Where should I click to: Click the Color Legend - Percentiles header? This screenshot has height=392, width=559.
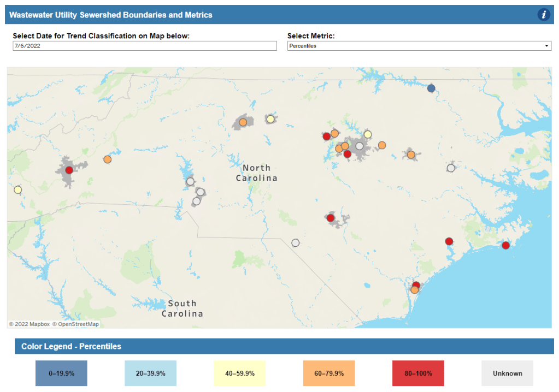point(71,347)
